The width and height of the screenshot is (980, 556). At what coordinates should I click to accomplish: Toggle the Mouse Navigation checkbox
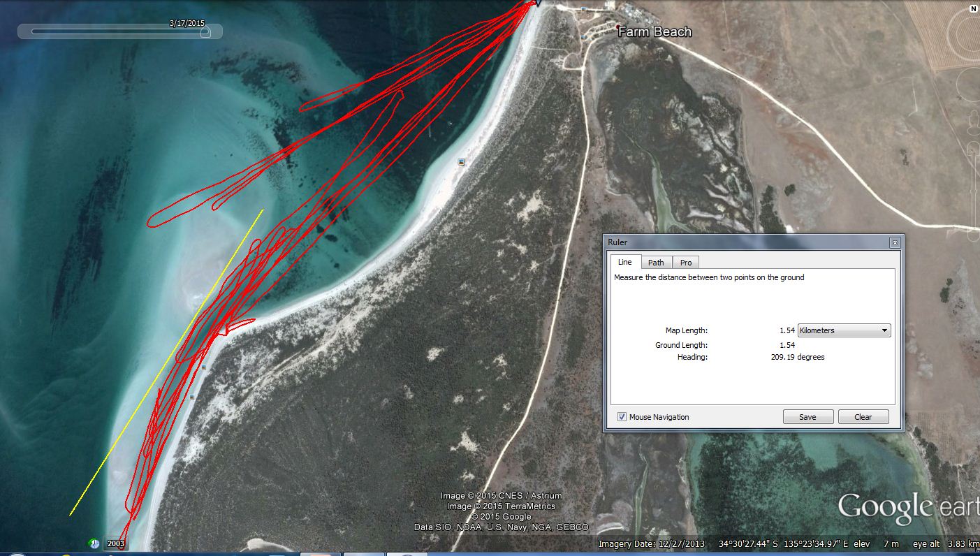622,417
